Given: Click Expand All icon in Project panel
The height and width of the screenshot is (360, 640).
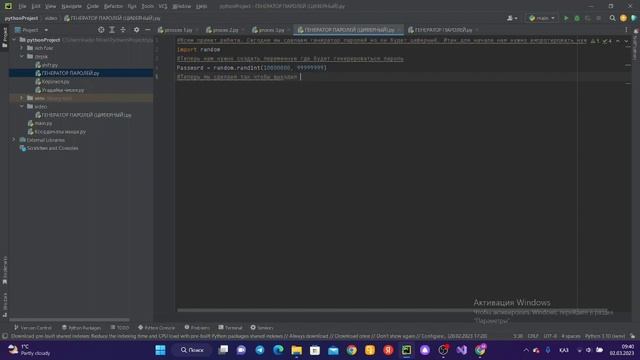Looking at the screenshot, I should pos(112,30).
